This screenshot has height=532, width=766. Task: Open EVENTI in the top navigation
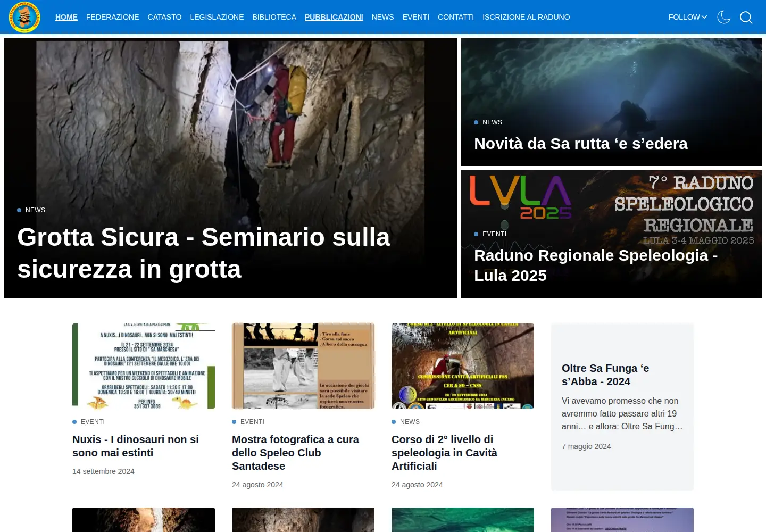(416, 17)
